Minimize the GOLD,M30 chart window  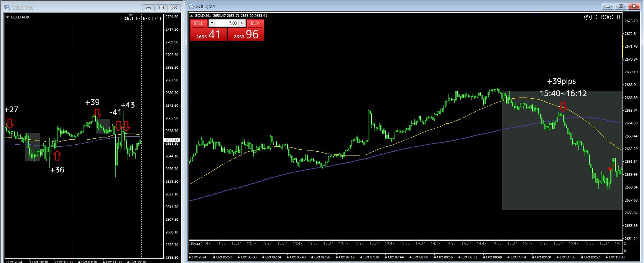(x=149, y=8)
